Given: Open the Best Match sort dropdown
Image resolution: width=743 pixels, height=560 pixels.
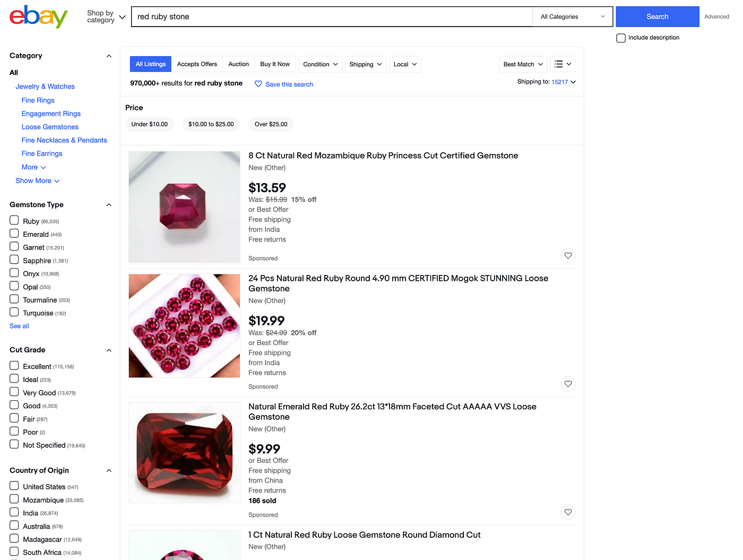Looking at the screenshot, I should [x=522, y=64].
